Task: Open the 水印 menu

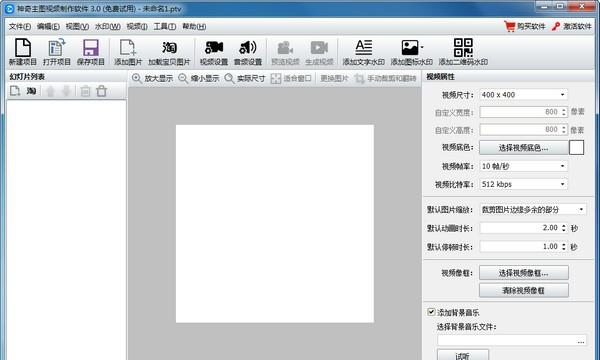Action: click(x=108, y=26)
